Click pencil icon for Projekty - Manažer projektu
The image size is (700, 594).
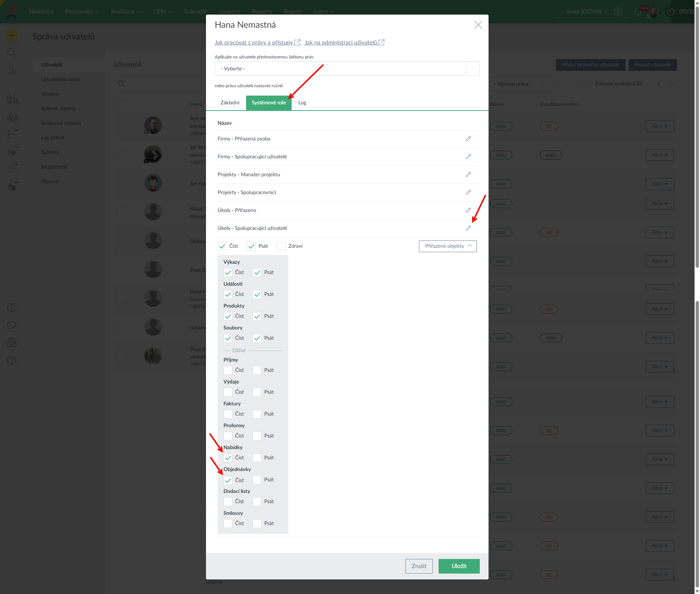point(468,174)
